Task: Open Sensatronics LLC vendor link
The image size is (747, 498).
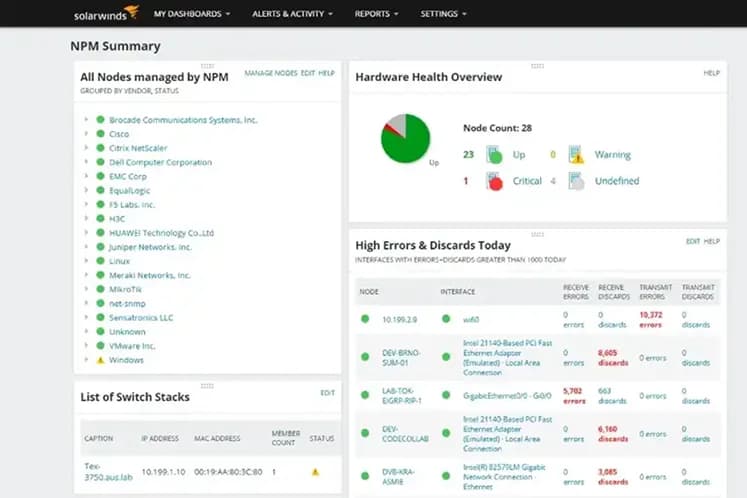Action: click(x=141, y=317)
